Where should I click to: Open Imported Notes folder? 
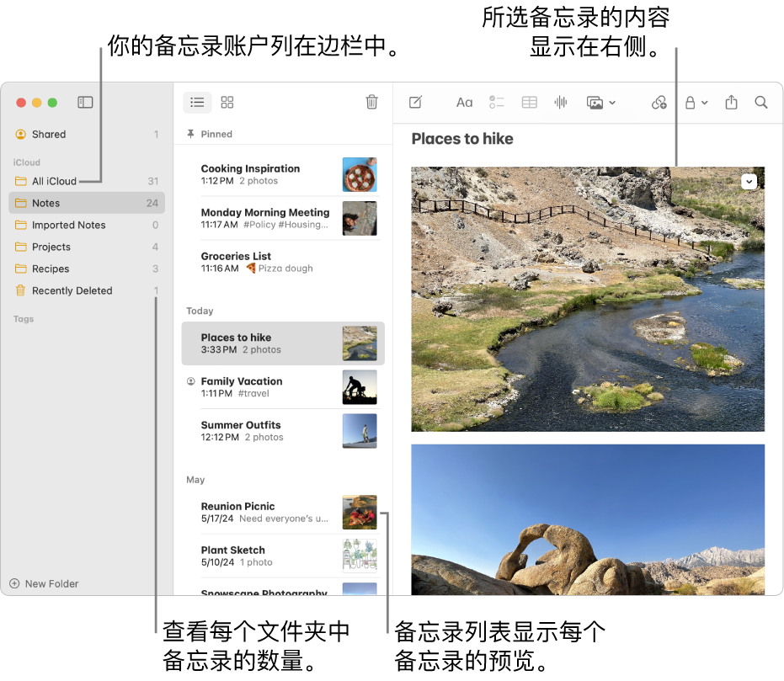[x=87, y=225]
